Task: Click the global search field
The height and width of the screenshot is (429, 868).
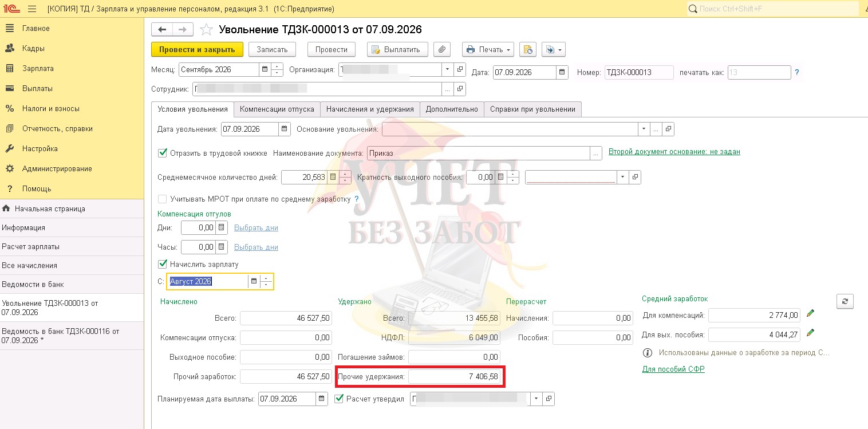Action: (x=773, y=9)
